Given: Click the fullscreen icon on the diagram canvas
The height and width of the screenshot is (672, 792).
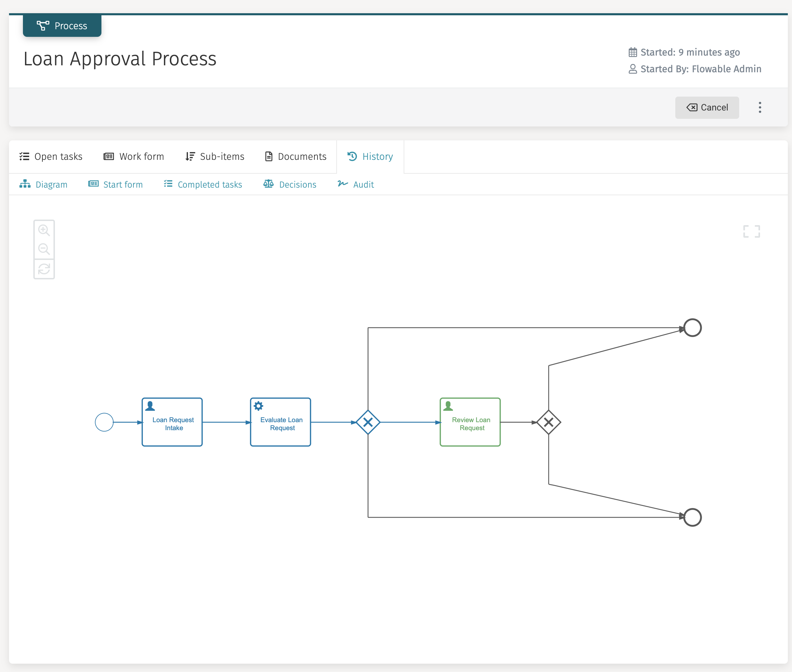Looking at the screenshot, I should [x=751, y=231].
